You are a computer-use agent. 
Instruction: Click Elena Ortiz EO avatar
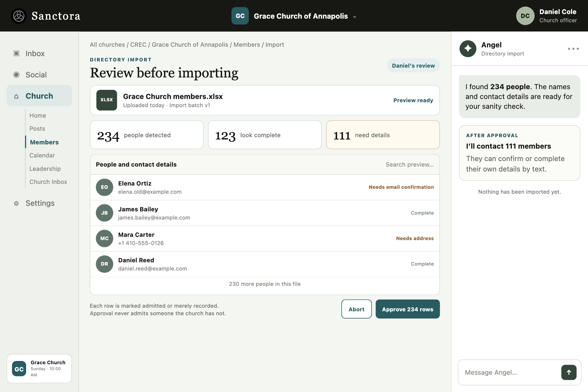105,187
